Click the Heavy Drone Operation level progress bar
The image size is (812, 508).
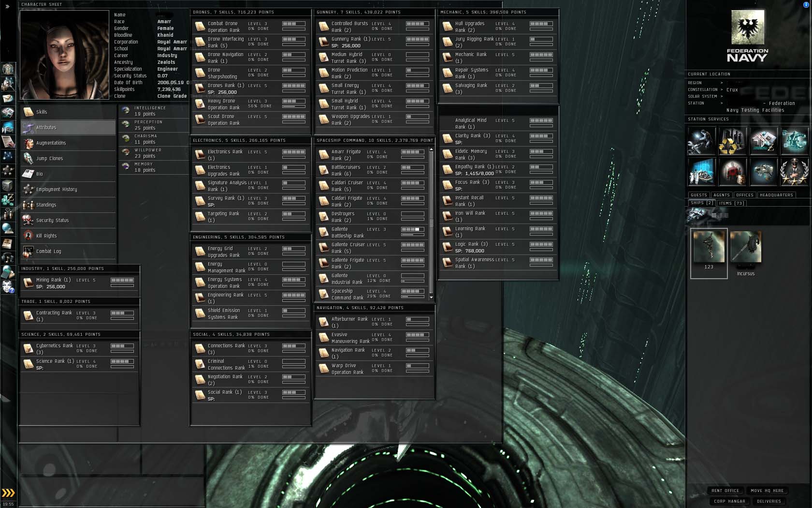(294, 101)
